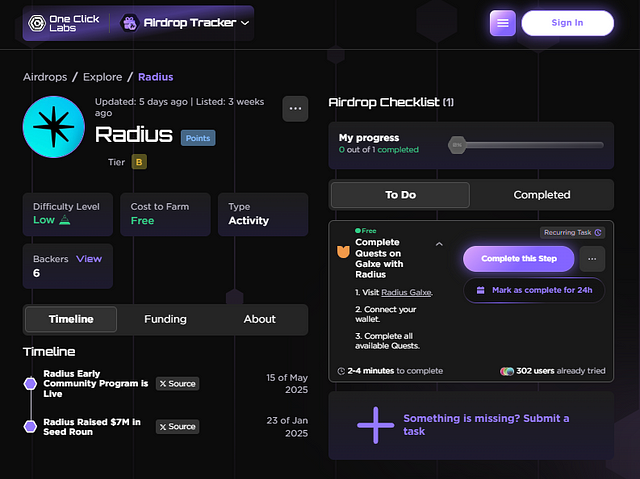Click '15 of May 2025' date
This screenshot has width=640, height=479.
coord(287,384)
